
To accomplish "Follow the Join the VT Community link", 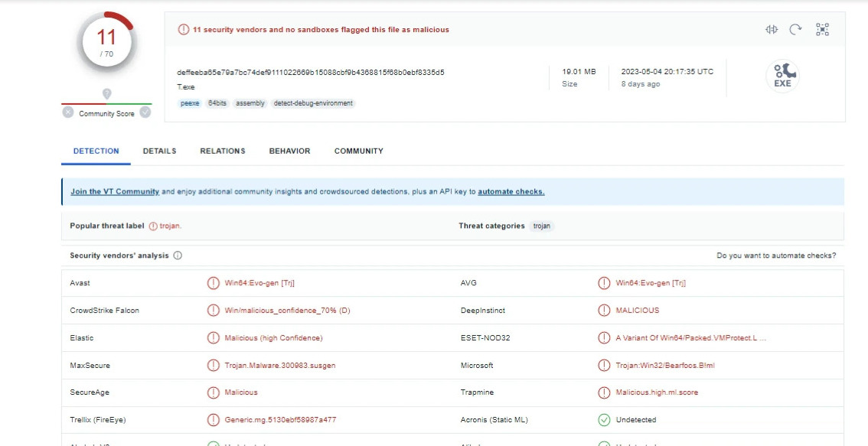I will click(x=115, y=191).
